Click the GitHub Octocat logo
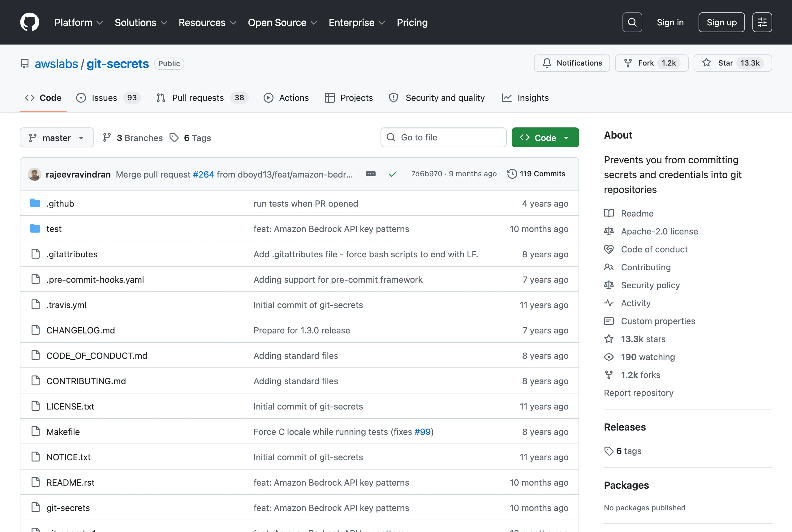792x532 pixels. [x=29, y=22]
